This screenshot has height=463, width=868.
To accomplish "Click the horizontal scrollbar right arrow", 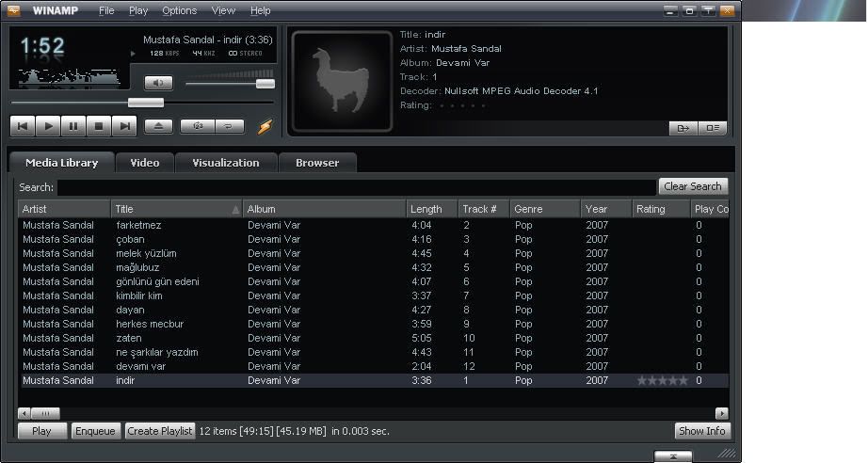I will pos(722,413).
